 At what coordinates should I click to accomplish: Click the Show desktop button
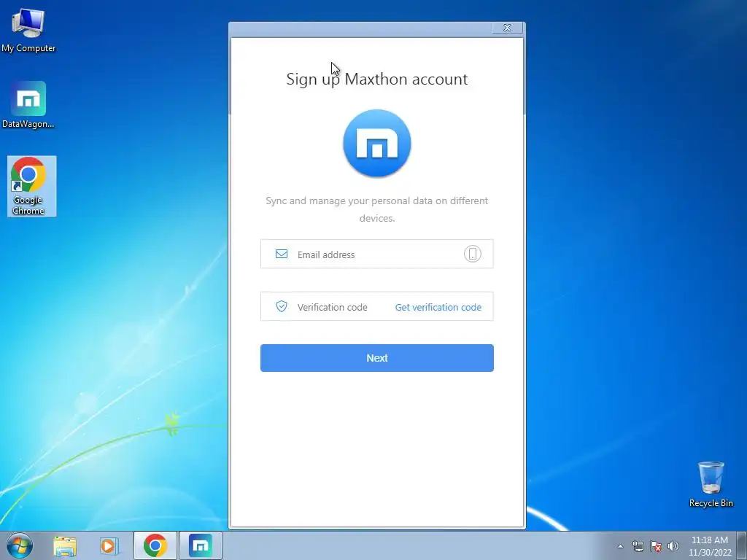click(742, 546)
